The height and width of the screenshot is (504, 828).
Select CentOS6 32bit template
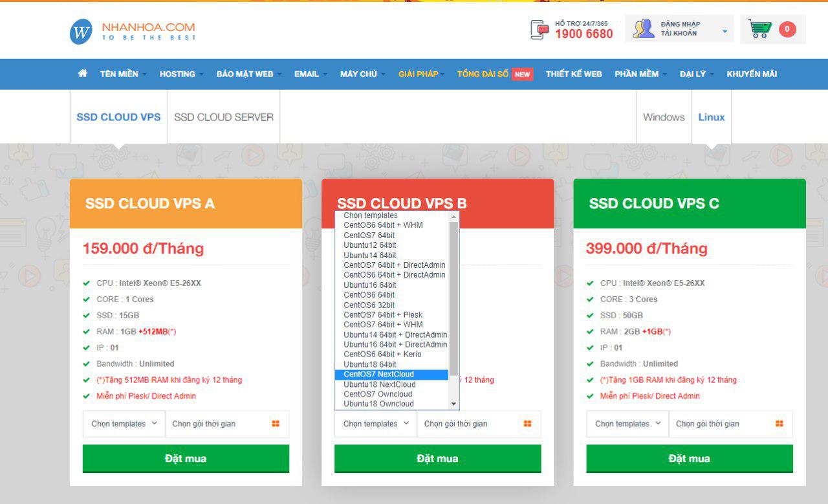tap(391, 305)
